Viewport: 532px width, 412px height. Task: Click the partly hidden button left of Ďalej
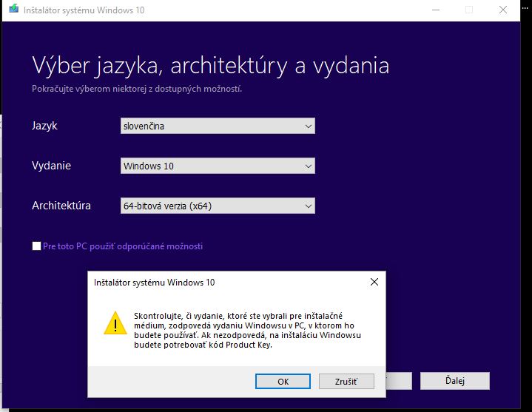coord(399,381)
